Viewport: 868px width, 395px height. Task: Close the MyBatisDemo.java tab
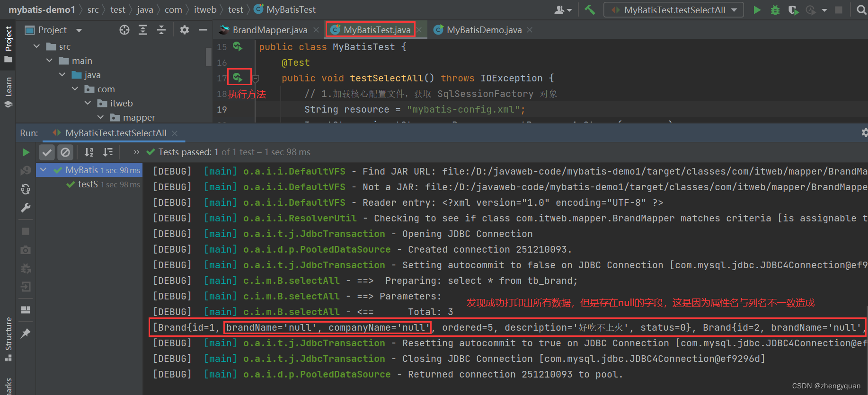click(x=530, y=30)
